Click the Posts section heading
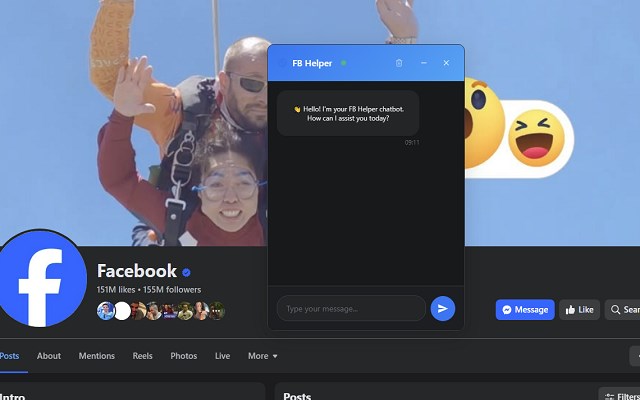 297,396
